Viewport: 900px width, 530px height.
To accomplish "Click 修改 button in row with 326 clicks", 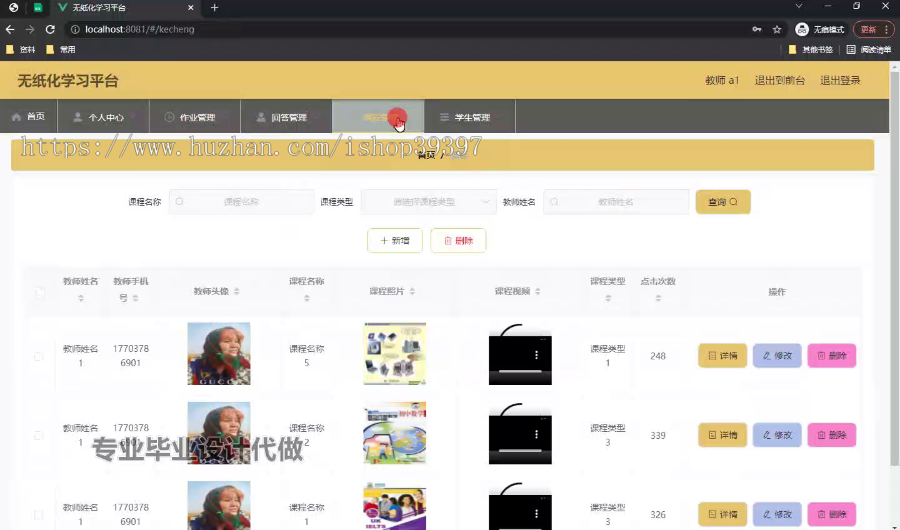I will coord(777,514).
